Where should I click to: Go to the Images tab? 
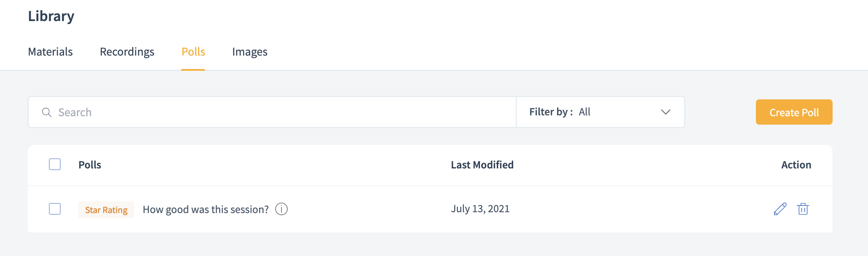(249, 52)
